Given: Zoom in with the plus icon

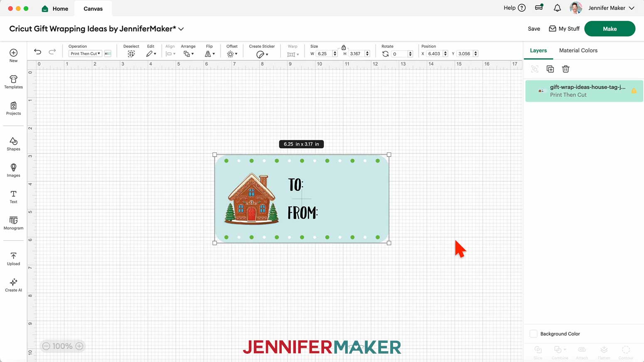Looking at the screenshot, I should coord(79,346).
